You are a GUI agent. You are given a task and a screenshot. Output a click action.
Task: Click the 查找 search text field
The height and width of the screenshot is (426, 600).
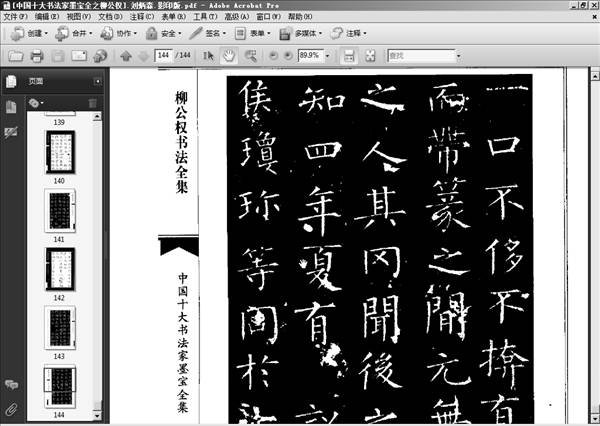coord(421,56)
